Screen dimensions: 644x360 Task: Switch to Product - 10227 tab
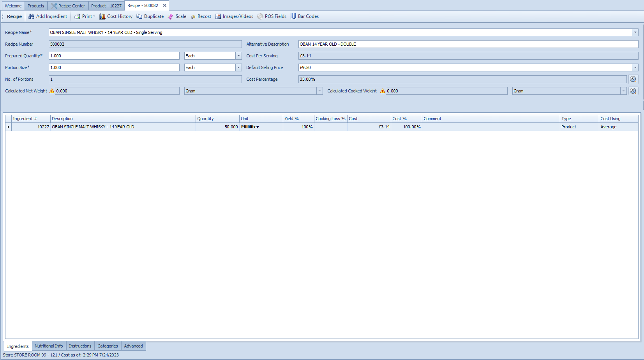coord(106,6)
